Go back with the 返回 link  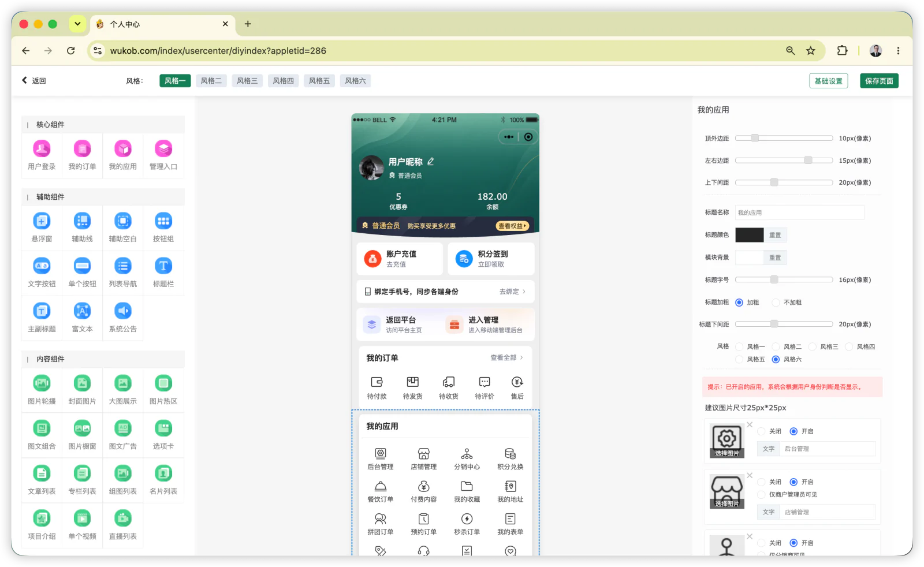[x=34, y=81]
